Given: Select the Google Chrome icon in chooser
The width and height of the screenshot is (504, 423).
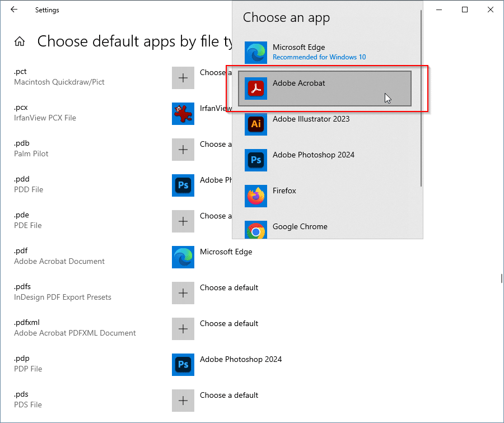Looking at the screenshot, I should pos(255,230).
